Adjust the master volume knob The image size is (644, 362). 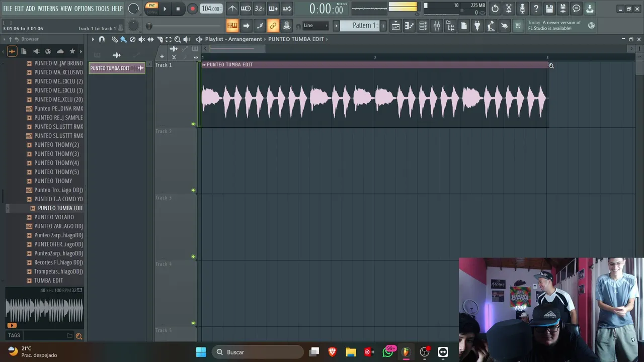pos(133,9)
